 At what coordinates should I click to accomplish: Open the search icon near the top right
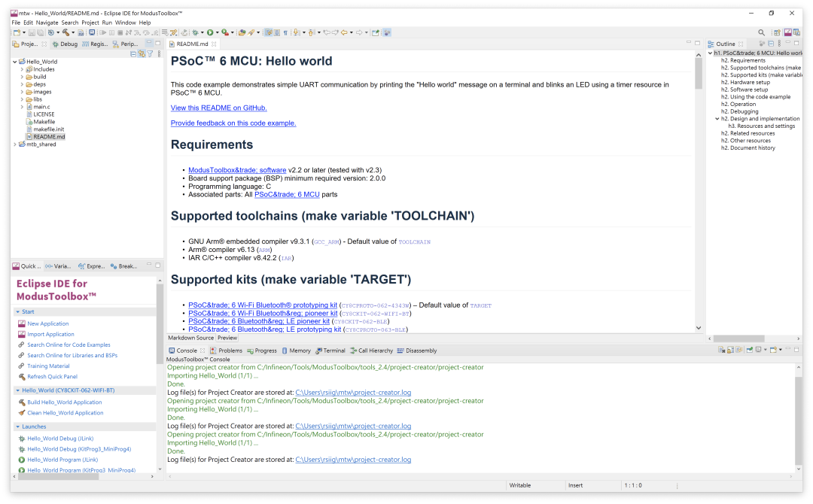(761, 32)
